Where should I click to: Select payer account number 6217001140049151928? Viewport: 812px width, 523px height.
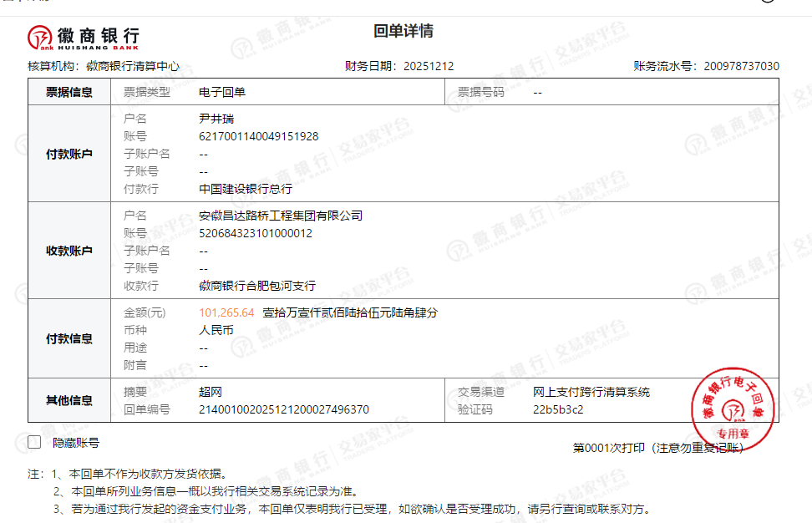tap(258, 136)
